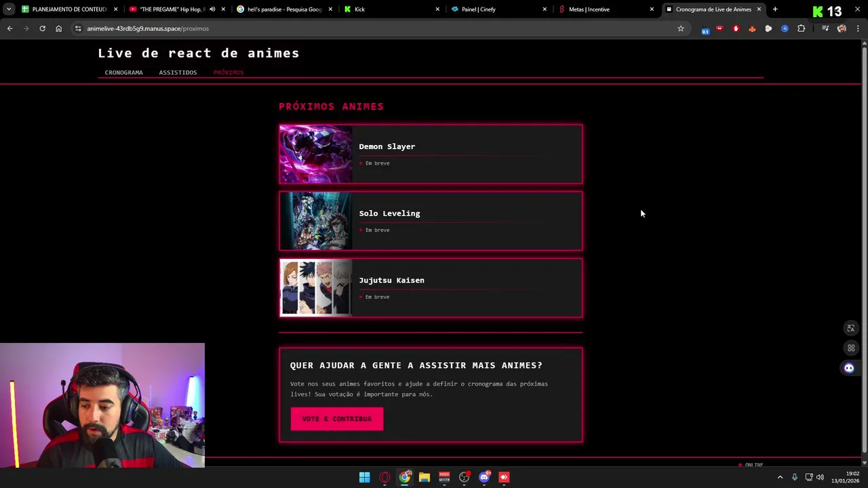This screenshot has width=868, height=488.
Task: Open the Jujutsu Kaisen cover thumbnail
Action: [x=316, y=288]
